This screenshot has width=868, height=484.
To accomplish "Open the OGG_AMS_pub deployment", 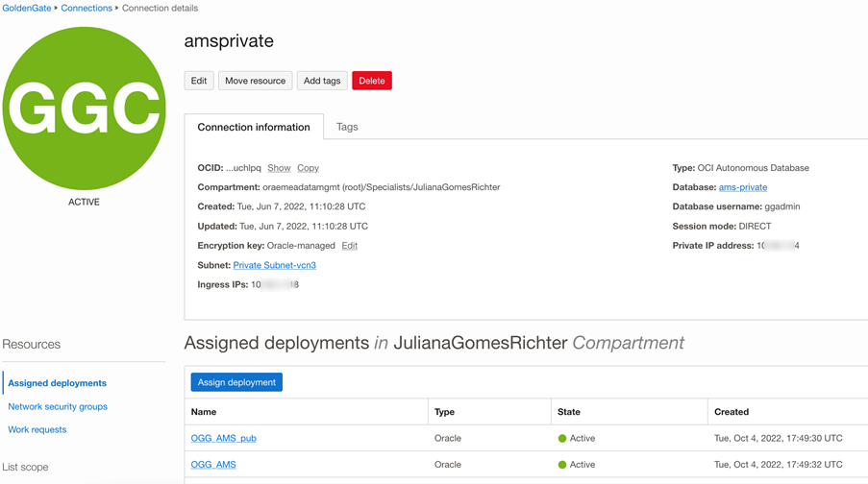I will (x=223, y=439).
